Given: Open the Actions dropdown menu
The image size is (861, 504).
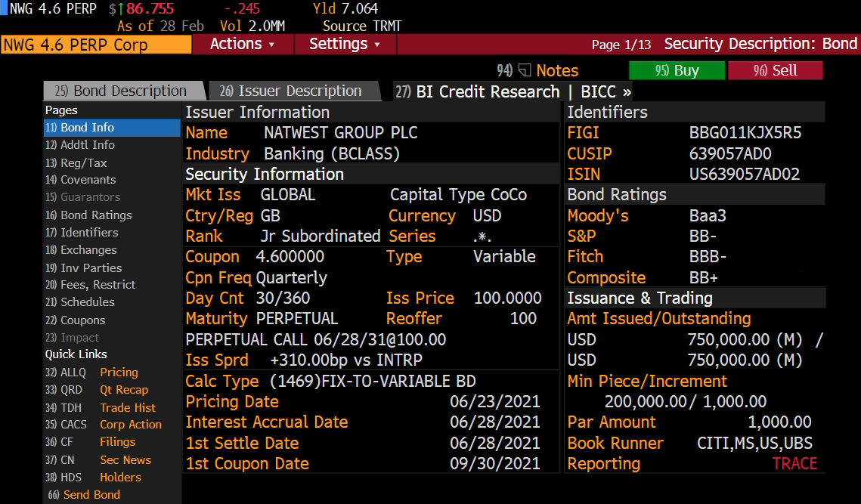Looking at the screenshot, I should [242, 44].
